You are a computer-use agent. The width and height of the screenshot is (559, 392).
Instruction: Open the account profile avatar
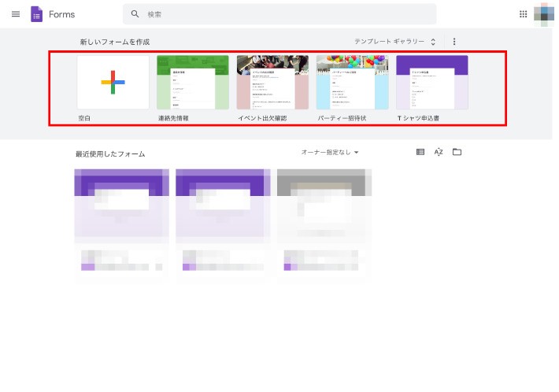coord(544,14)
